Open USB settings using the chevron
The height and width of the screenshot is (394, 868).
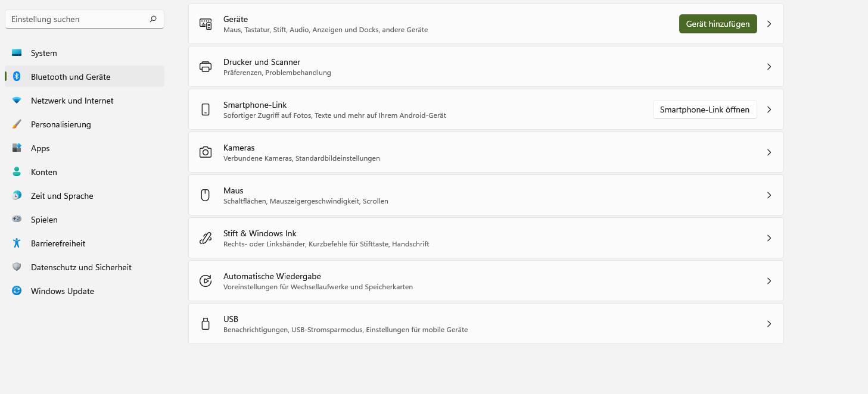[769, 324]
